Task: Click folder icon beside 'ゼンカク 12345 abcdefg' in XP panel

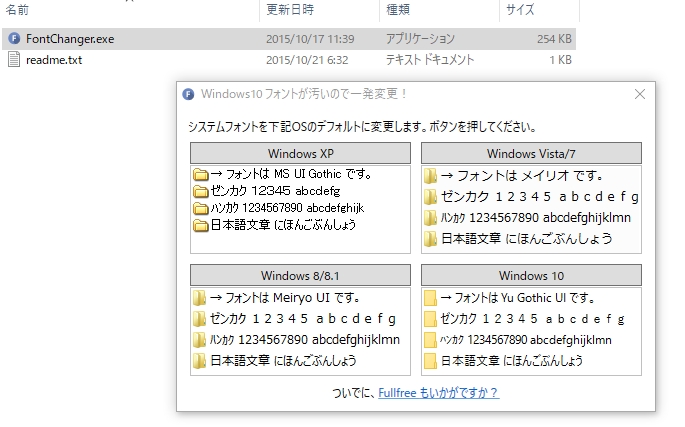Action: [201, 191]
